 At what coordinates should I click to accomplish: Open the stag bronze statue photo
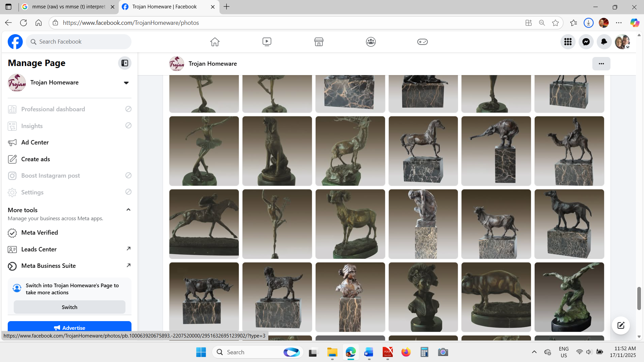coord(350,151)
